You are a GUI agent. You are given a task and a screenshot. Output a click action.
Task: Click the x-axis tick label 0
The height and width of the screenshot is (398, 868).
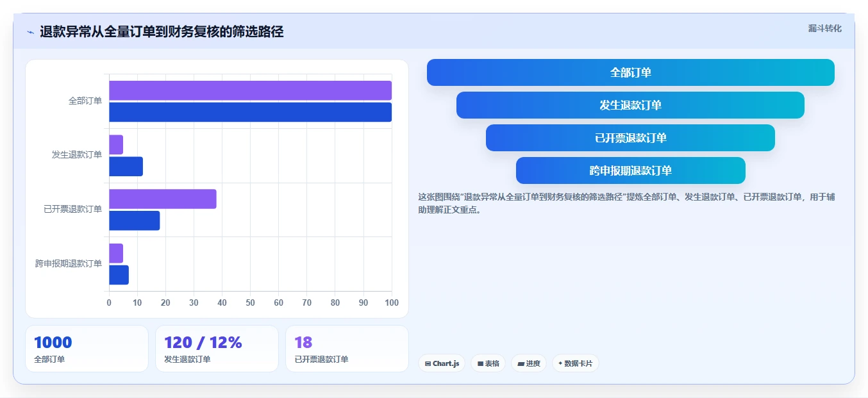[x=109, y=303]
